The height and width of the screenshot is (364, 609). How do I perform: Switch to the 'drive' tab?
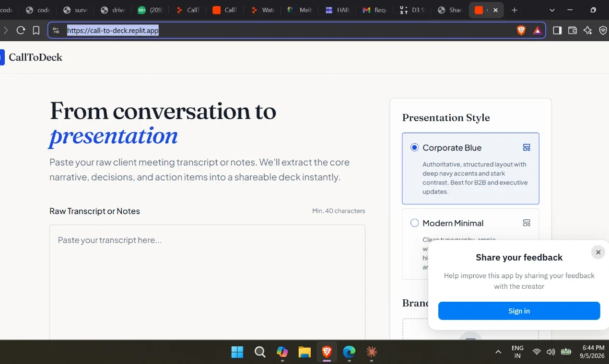pos(112,10)
